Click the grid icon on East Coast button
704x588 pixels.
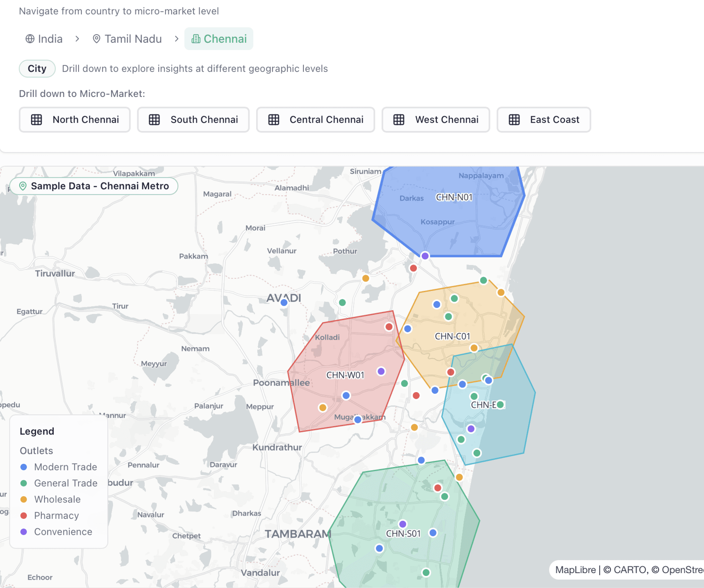click(x=514, y=120)
